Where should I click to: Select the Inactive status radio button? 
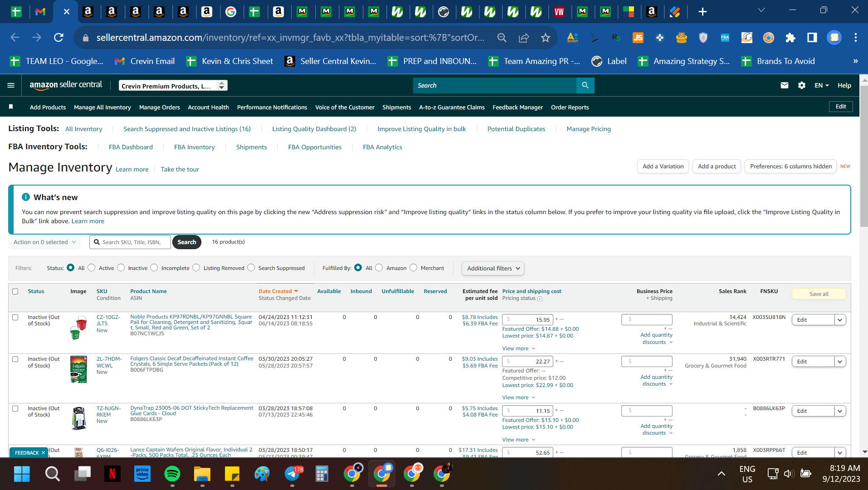tap(121, 268)
